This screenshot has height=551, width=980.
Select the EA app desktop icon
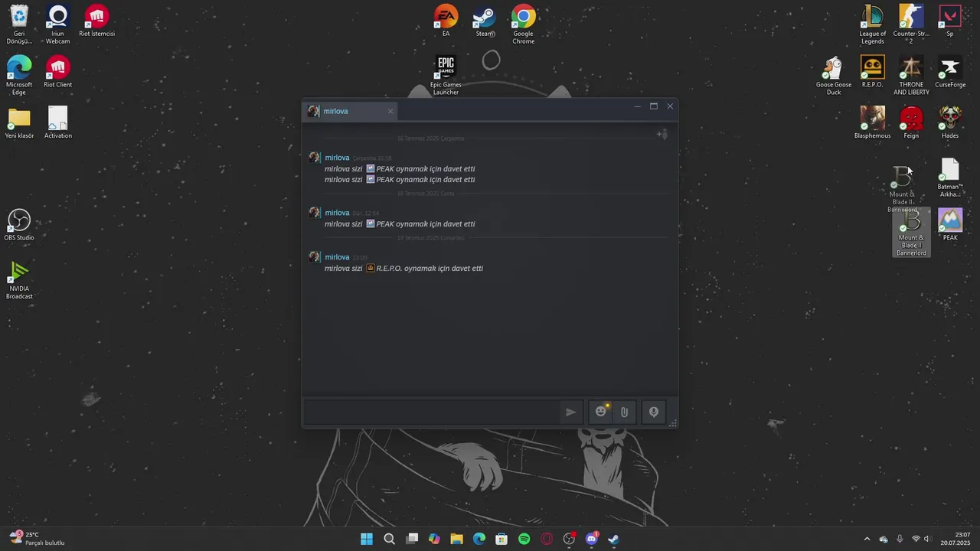click(446, 21)
